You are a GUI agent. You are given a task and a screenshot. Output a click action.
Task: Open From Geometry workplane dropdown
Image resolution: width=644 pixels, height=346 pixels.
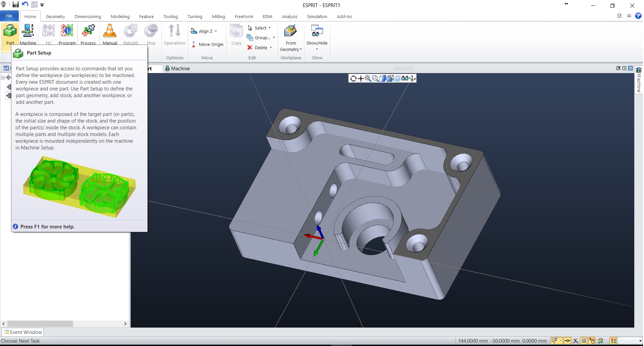291,38
